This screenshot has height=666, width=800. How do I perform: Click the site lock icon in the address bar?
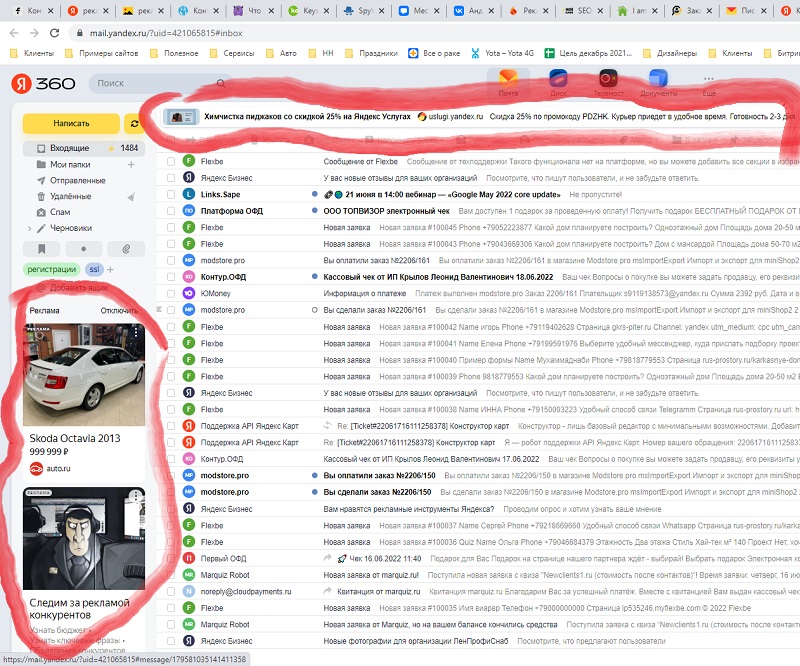click(79, 33)
